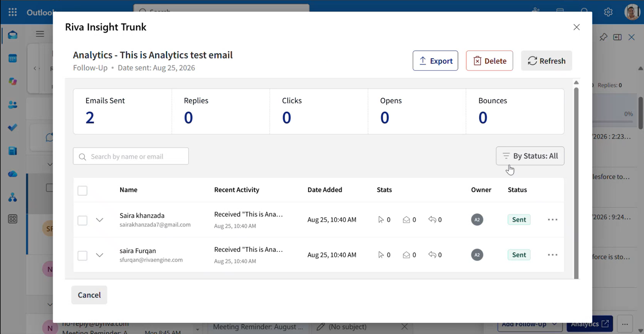This screenshot has height=334, width=644.
Task: Sort by the Name column header
Action: (x=128, y=189)
